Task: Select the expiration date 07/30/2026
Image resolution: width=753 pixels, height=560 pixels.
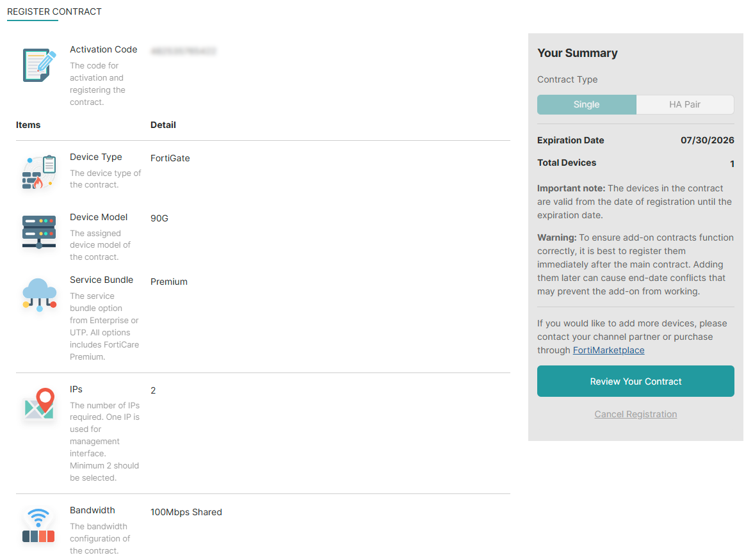Action: 707,140
